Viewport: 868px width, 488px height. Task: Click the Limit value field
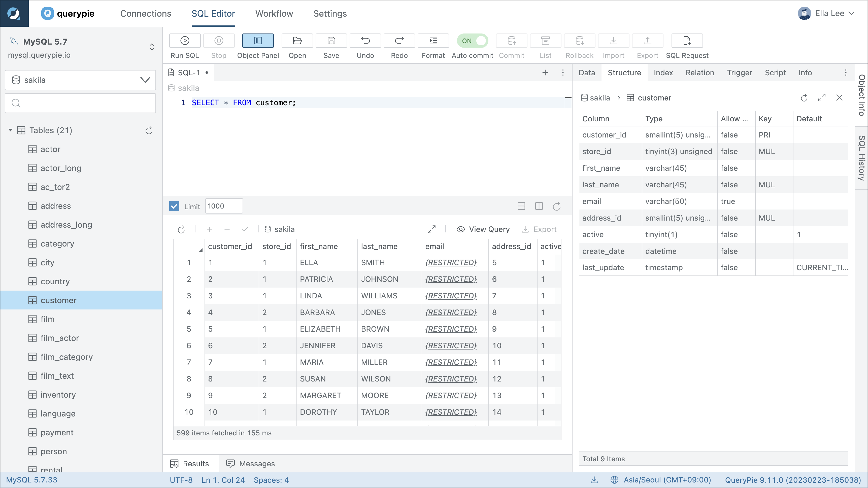click(224, 206)
